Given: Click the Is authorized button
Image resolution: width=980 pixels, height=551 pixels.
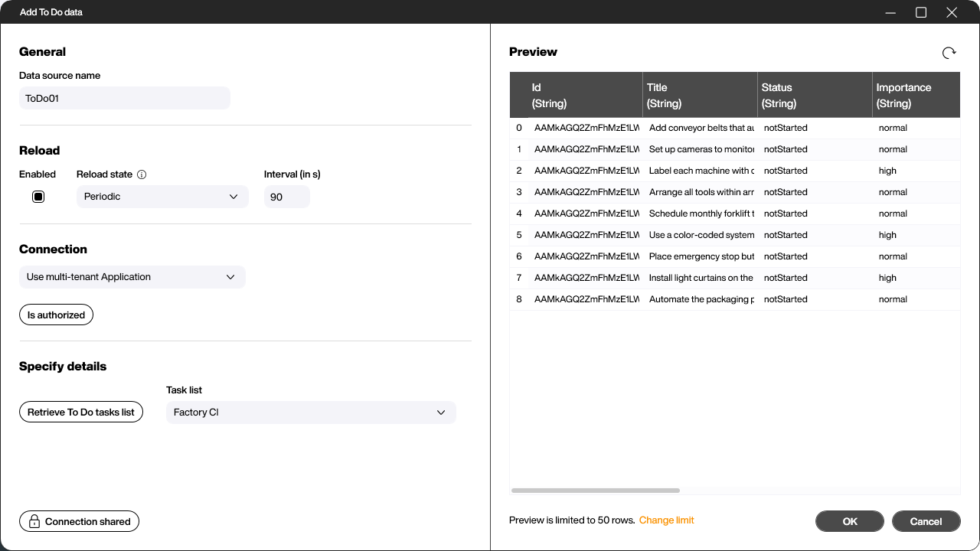Looking at the screenshot, I should [56, 315].
